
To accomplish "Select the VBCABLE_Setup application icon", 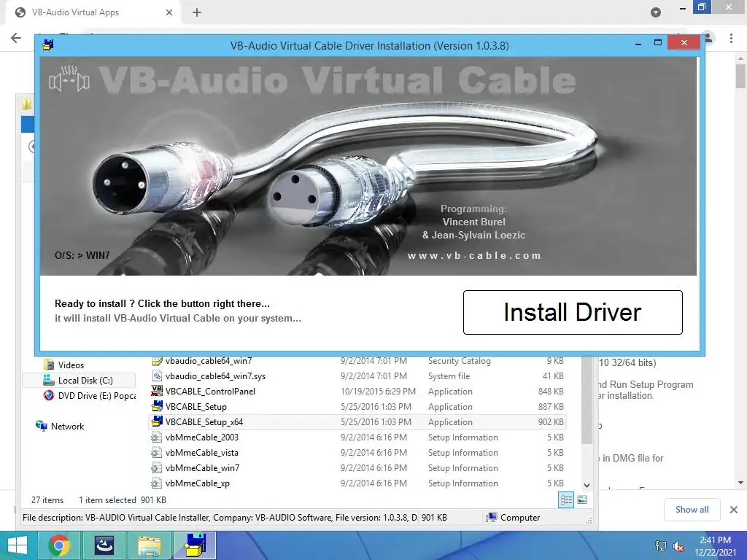I will (x=157, y=406).
